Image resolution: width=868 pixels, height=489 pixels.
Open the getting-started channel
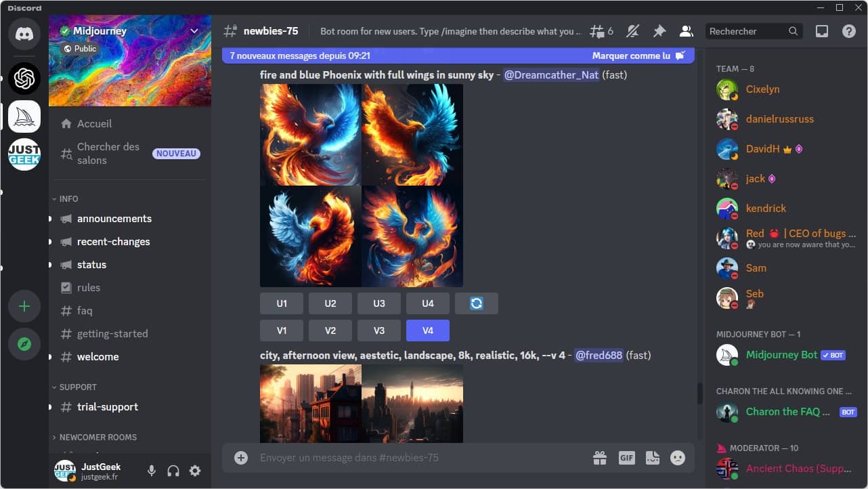(x=130, y=334)
